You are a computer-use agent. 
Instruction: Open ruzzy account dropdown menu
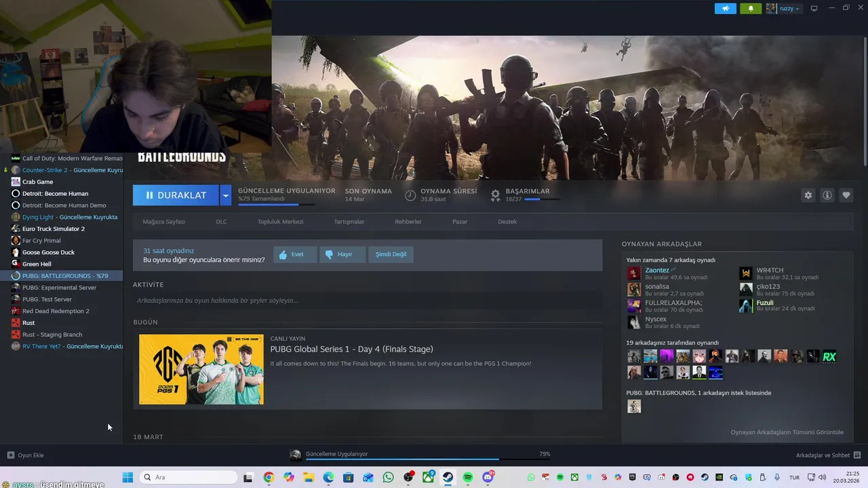[783, 8]
